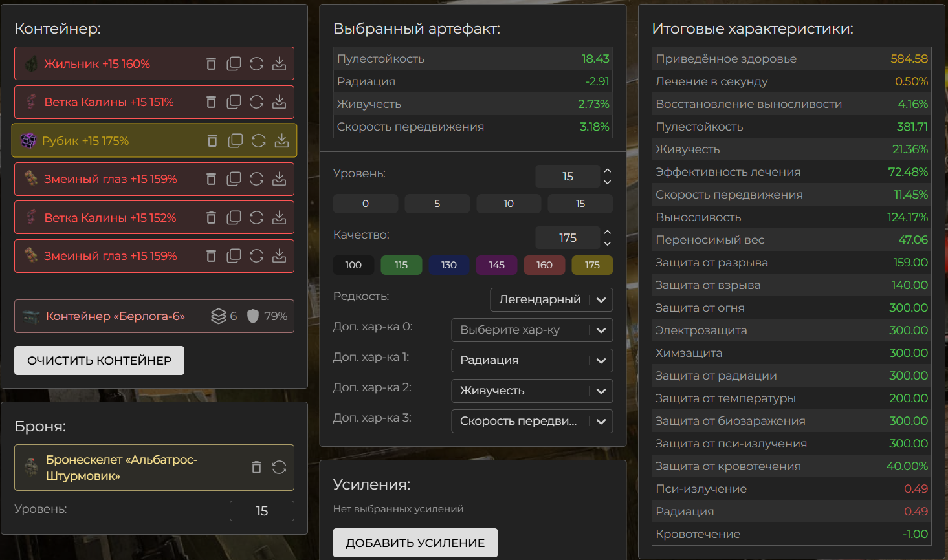Expand the Доп. хар-ка 0 dropdown

531,330
